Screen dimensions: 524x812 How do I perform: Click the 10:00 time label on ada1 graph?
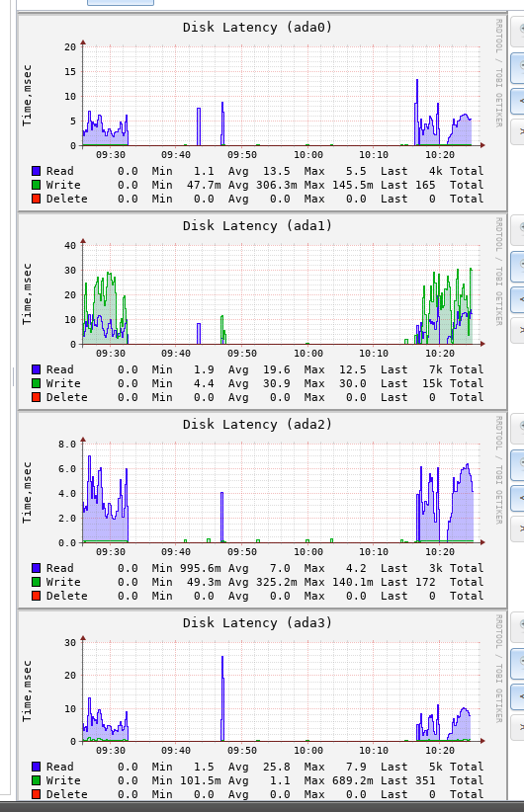pyautogui.click(x=308, y=354)
